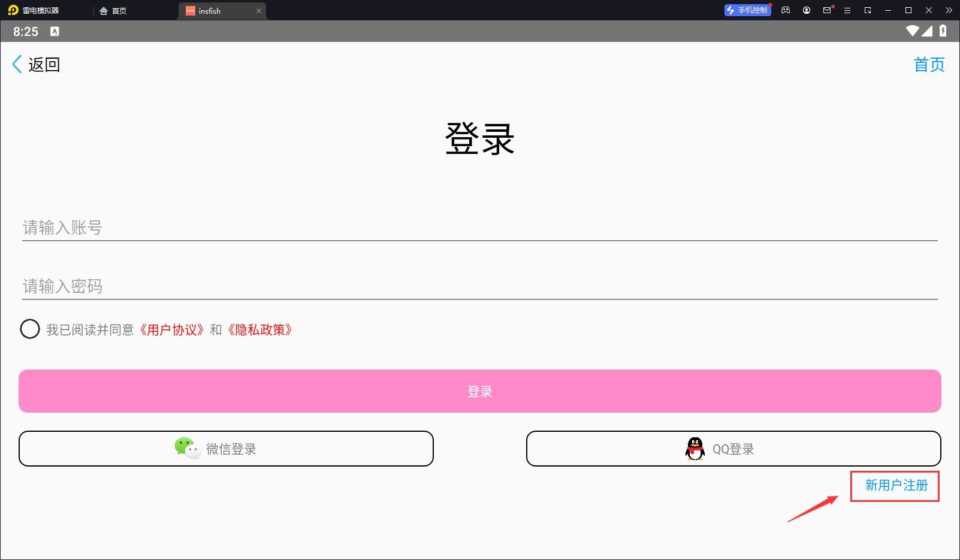Image resolution: width=960 pixels, height=560 pixels.
Task: Open the user account icon
Action: (x=807, y=10)
